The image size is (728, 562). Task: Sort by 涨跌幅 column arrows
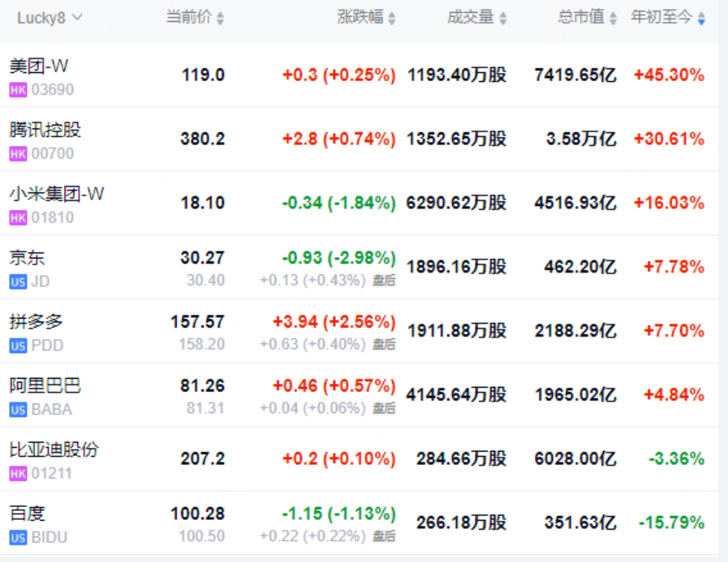tap(392, 19)
